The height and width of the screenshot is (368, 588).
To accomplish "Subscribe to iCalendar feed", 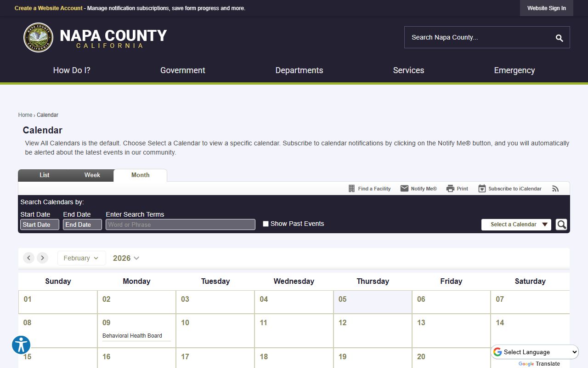I will 510,189.
